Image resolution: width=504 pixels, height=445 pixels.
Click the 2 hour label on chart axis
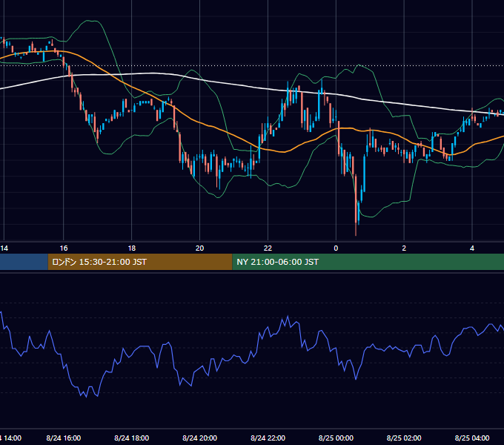404,248
